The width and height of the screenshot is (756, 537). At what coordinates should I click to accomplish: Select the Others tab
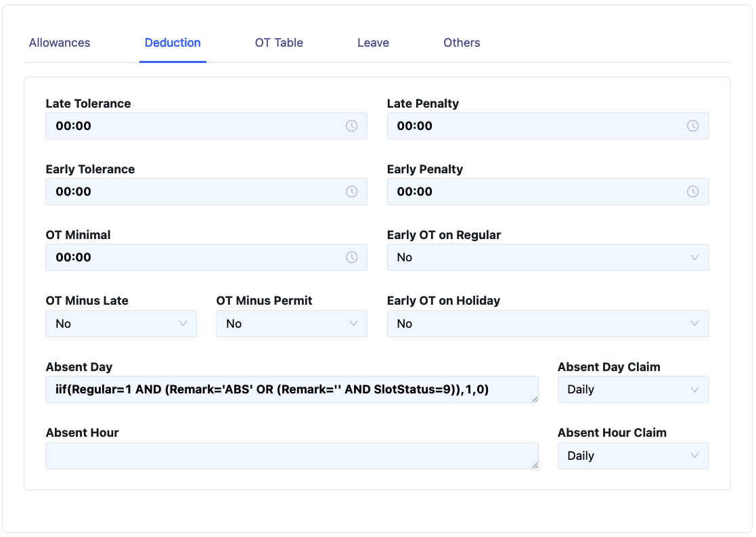pos(462,43)
